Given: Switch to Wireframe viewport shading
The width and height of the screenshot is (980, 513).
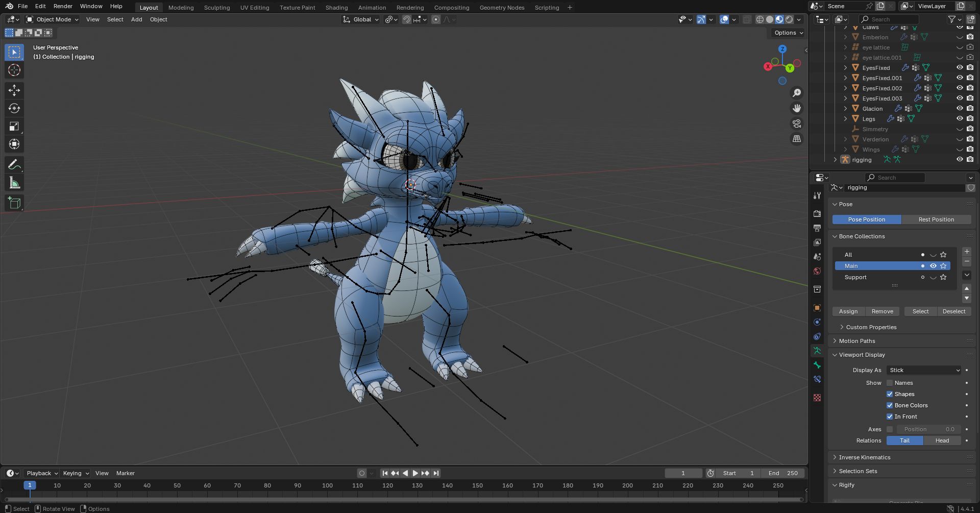Looking at the screenshot, I should (760, 19).
